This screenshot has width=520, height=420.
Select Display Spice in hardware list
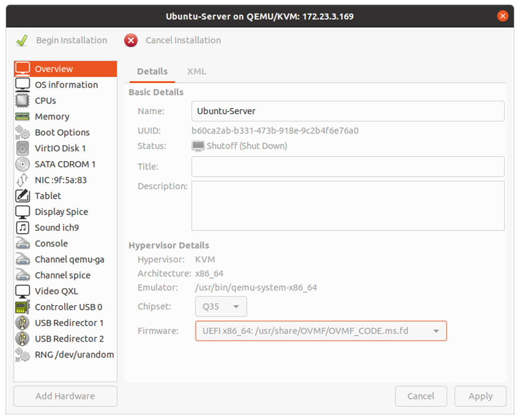pos(61,212)
